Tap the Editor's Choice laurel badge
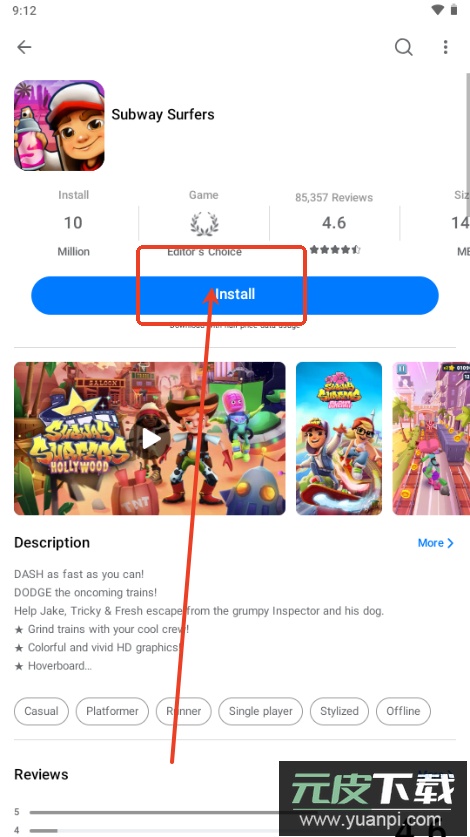Image resolution: width=470 pixels, height=837 pixels. (204, 224)
